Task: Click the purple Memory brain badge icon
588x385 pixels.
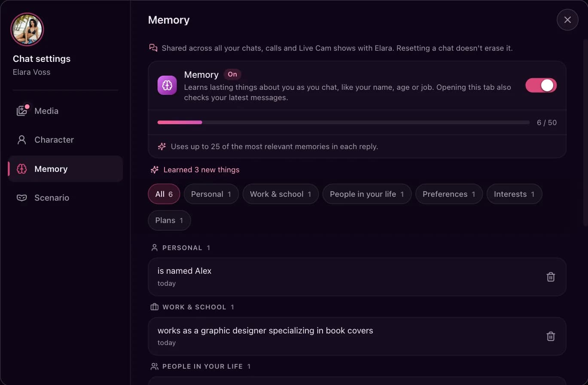Action: [x=167, y=85]
